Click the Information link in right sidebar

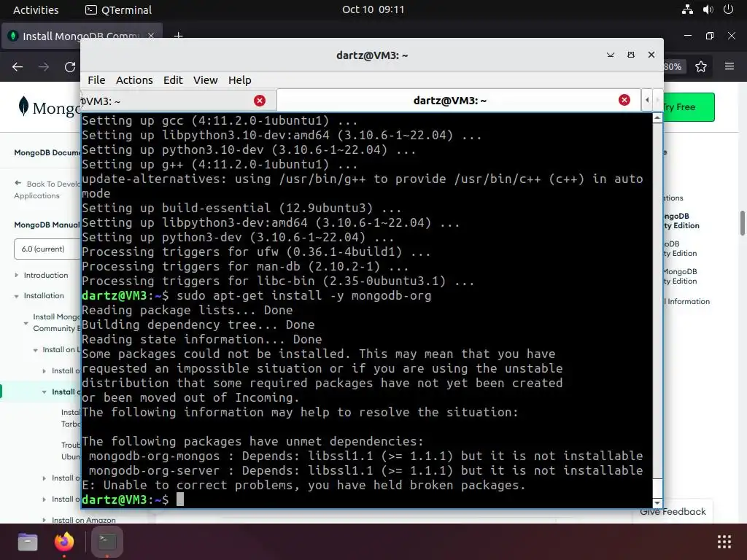(688, 301)
